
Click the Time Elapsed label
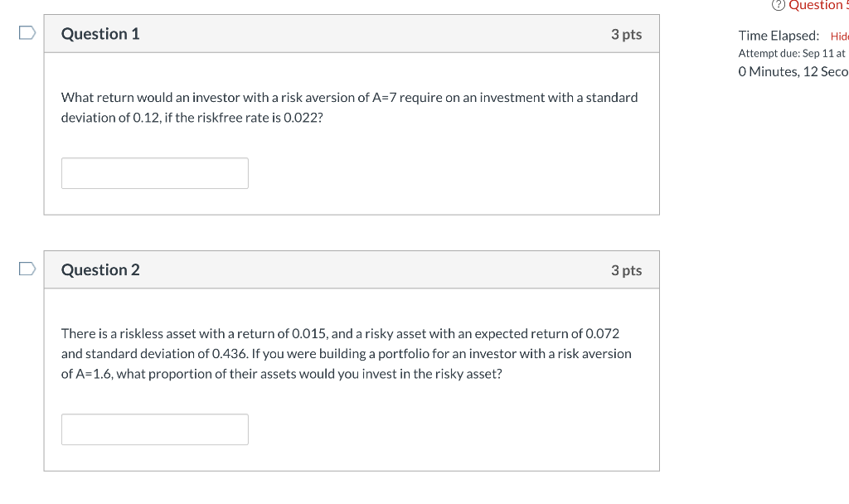[778, 36]
